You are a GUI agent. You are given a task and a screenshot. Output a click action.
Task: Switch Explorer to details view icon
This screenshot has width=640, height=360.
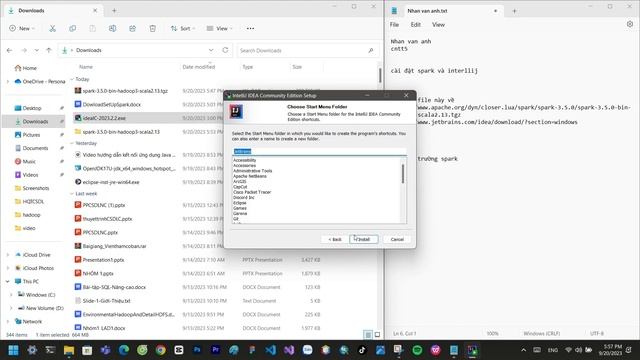(368, 335)
